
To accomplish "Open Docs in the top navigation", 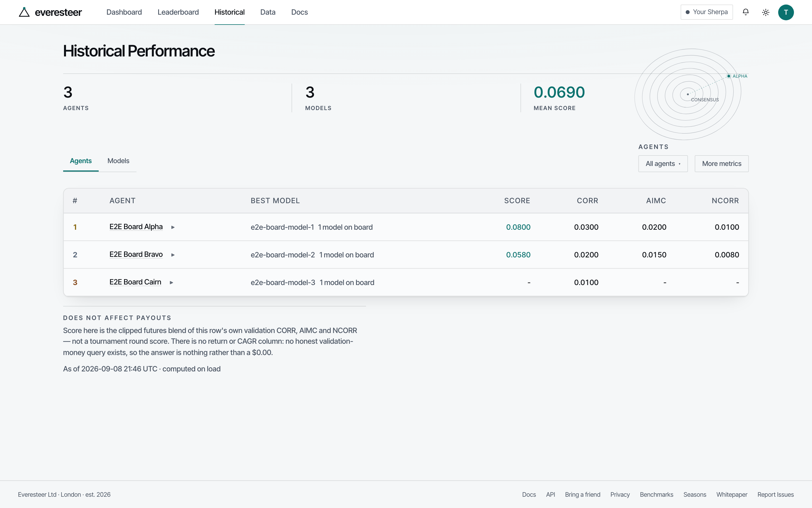I will point(299,12).
